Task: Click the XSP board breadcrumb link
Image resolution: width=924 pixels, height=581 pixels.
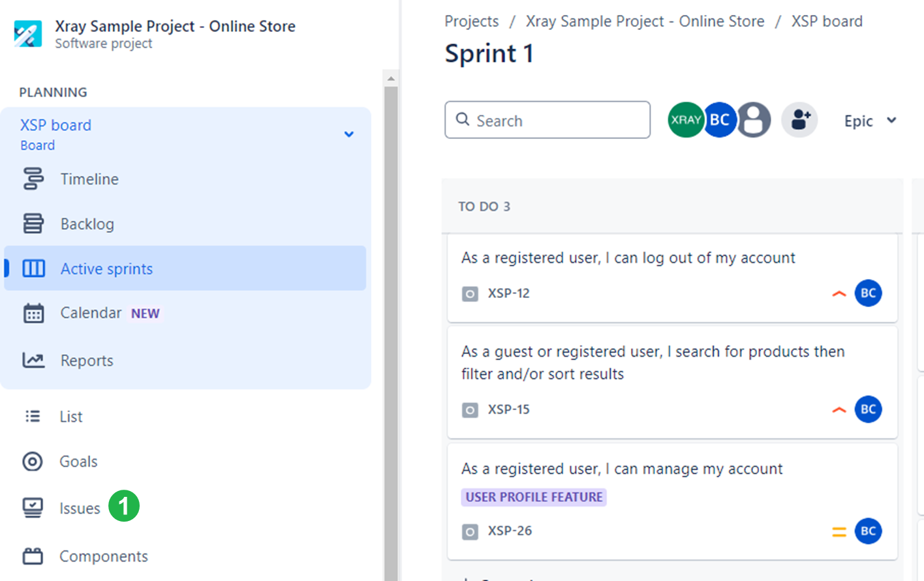Action: [x=827, y=22]
